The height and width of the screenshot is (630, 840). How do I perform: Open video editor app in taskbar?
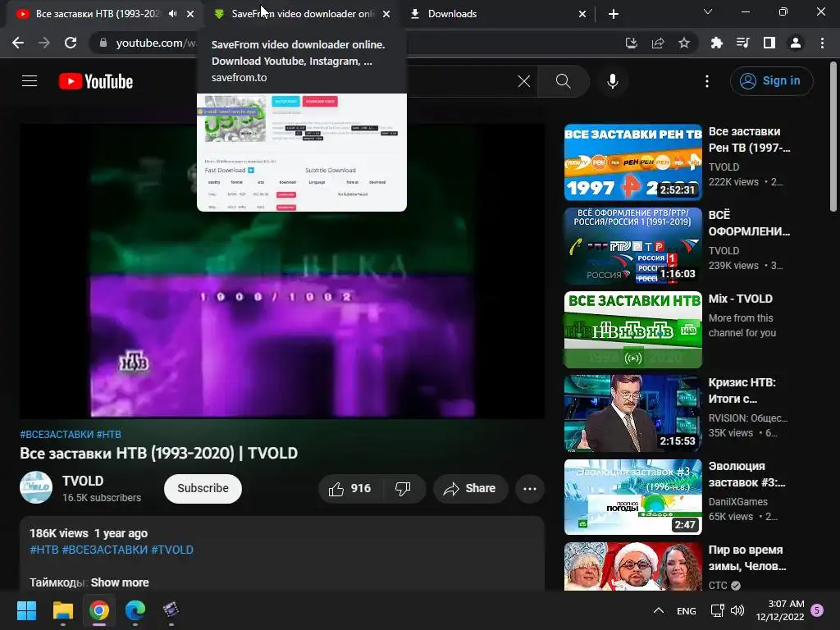pos(171,610)
